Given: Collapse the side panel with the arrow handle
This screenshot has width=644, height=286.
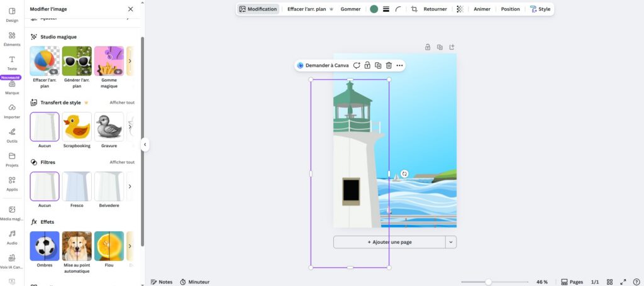Looking at the screenshot, I should (x=145, y=145).
